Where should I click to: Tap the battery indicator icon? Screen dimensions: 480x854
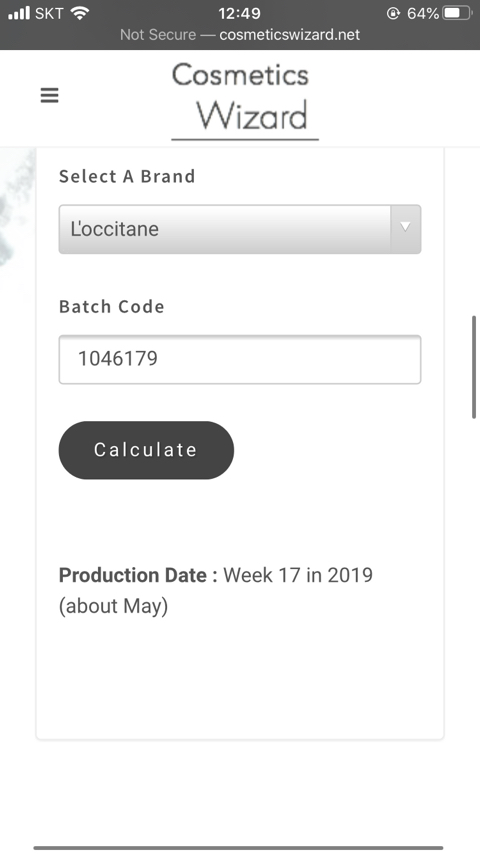click(x=457, y=13)
